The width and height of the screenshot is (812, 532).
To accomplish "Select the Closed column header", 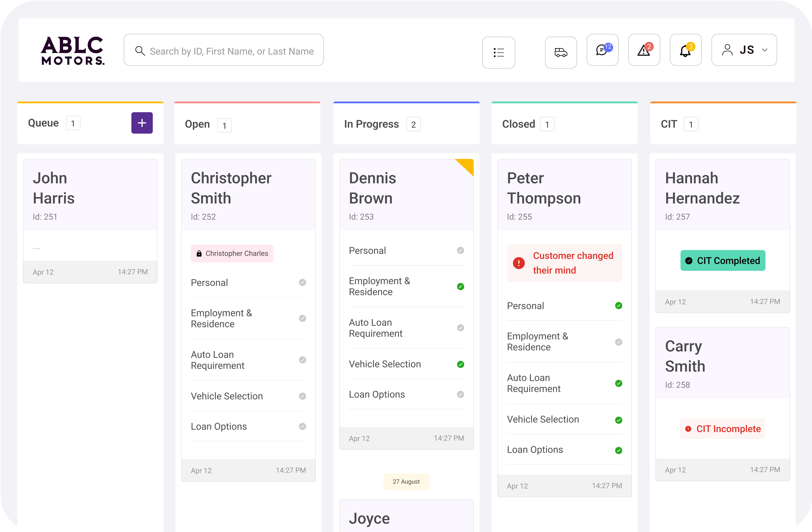I will (518, 124).
